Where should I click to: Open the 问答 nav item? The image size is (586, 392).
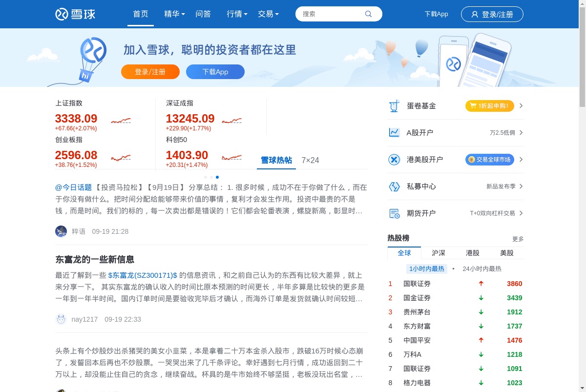203,14
